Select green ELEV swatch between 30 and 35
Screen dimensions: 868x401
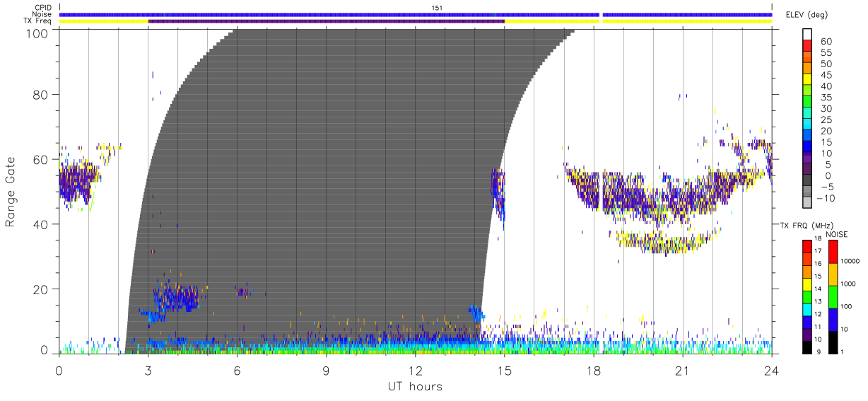(x=807, y=103)
